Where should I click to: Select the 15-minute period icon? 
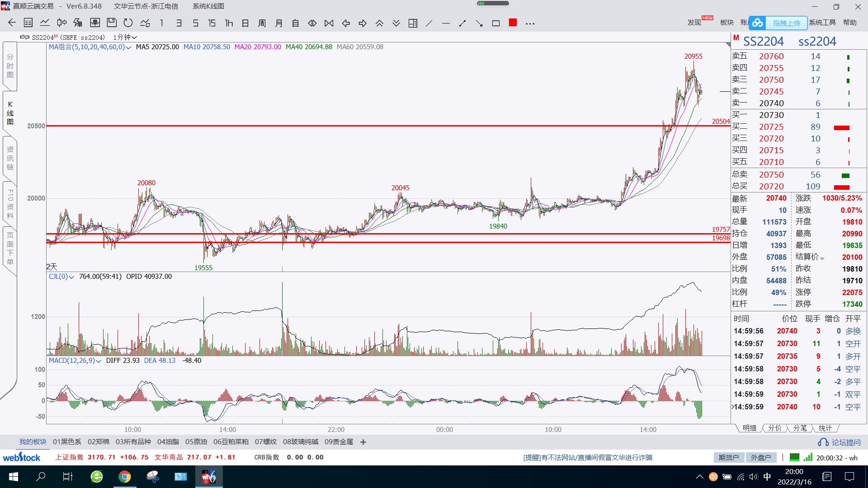(x=212, y=23)
